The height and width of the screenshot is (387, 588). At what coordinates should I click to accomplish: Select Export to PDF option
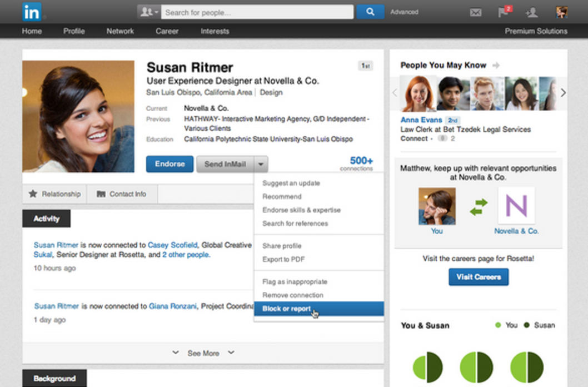[x=283, y=259]
